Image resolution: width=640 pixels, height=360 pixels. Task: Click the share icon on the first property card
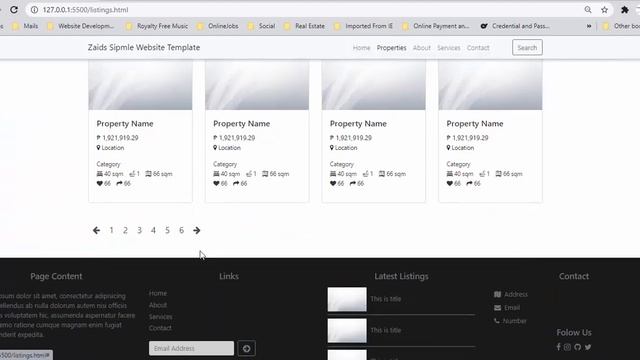(x=119, y=183)
